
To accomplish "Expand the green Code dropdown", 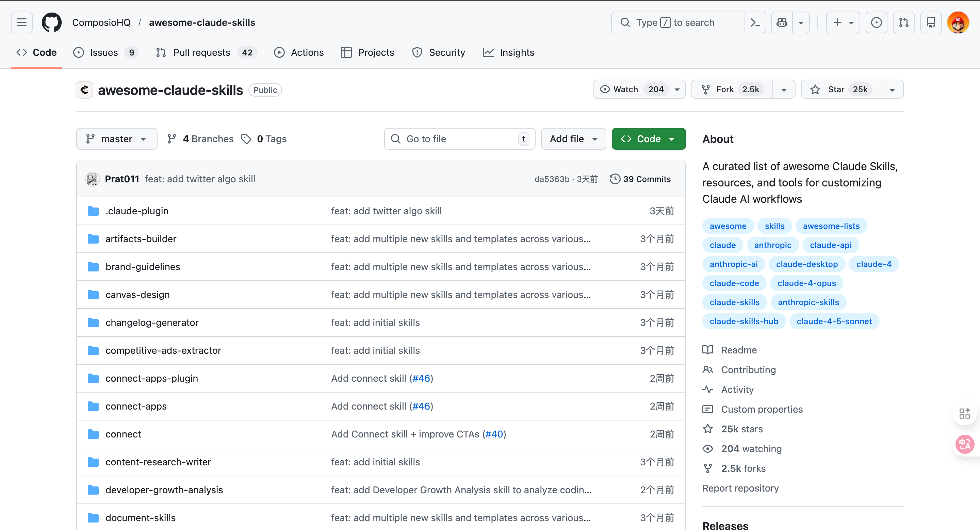I will (x=648, y=139).
